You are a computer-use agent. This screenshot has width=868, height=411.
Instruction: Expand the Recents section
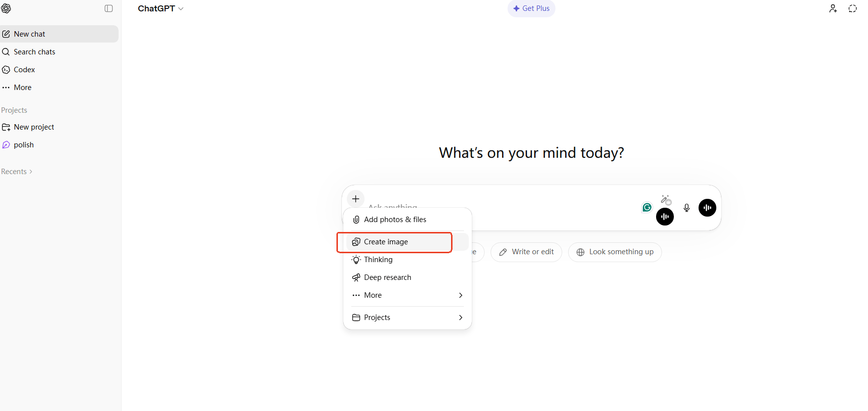pos(17,172)
